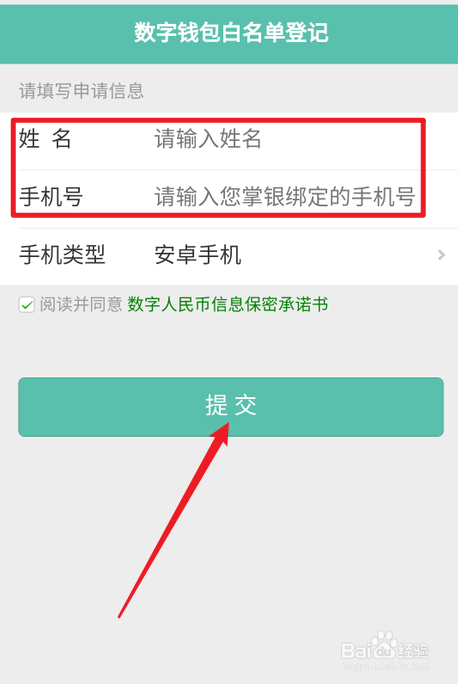Tap the green tick mark in the checkbox

[27, 305]
